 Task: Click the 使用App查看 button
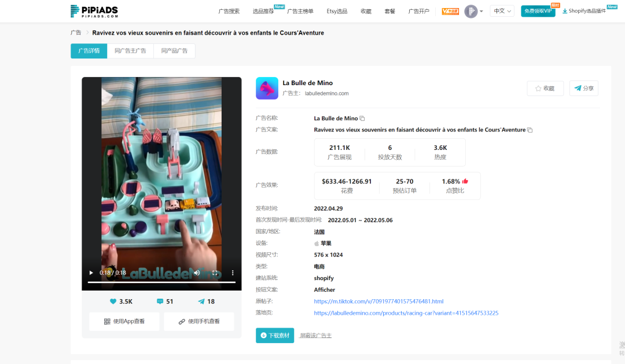click(124, 321)
